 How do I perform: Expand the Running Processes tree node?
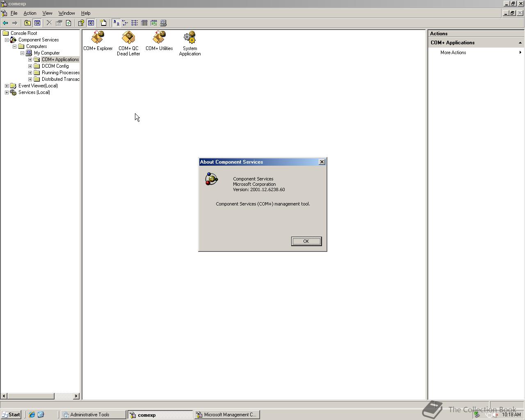[x=30, y=73]
